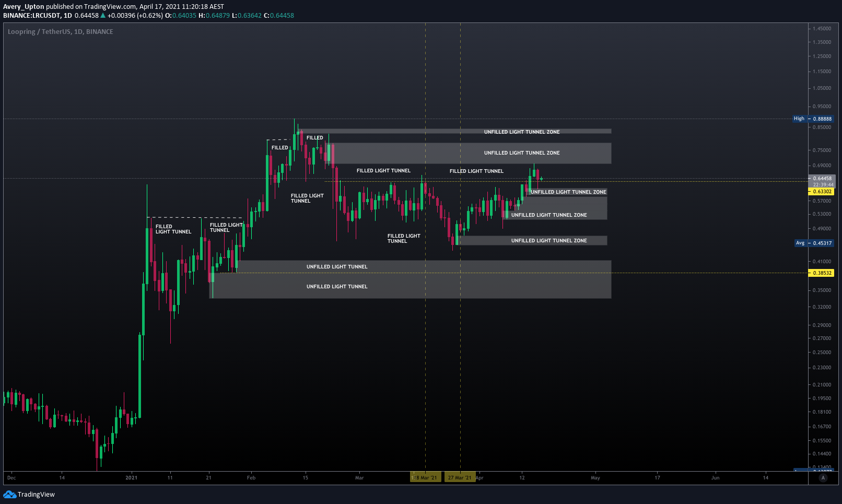
Task: Click the current price 0.64458 label
Action: coord(822,178)
